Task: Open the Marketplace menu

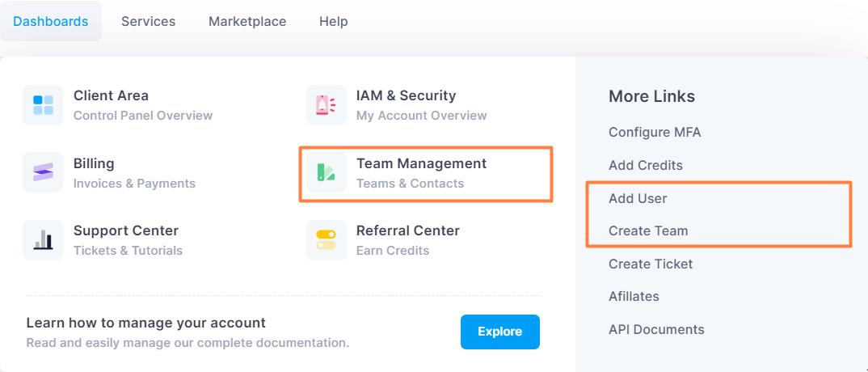Action: [x=247, y=22]
